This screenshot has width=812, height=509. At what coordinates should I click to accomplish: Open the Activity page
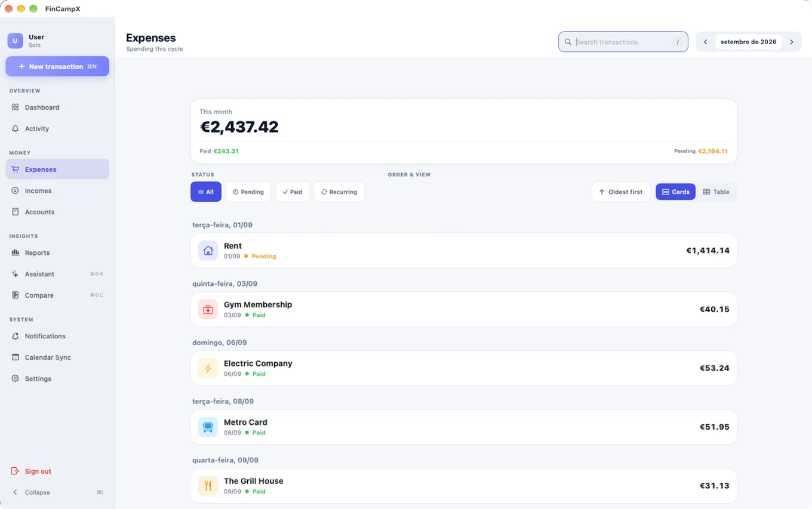[x=57, y=129]
